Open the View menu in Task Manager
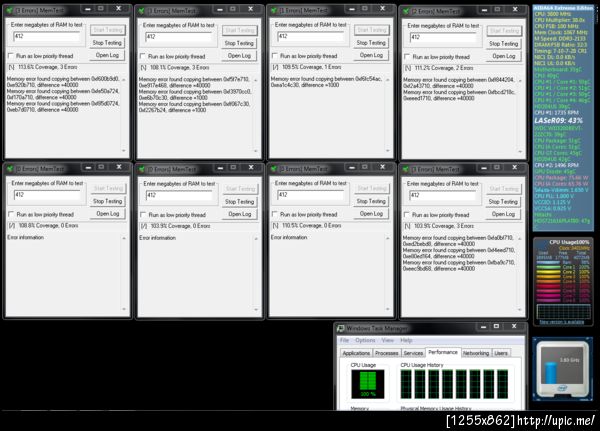Viewport: 600px width, 431px height. click(387, 340)
